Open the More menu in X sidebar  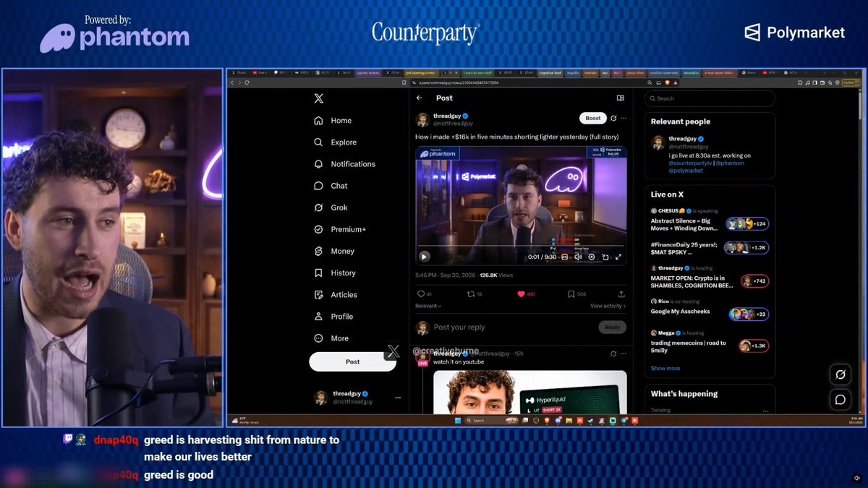(x=331, y=338)
